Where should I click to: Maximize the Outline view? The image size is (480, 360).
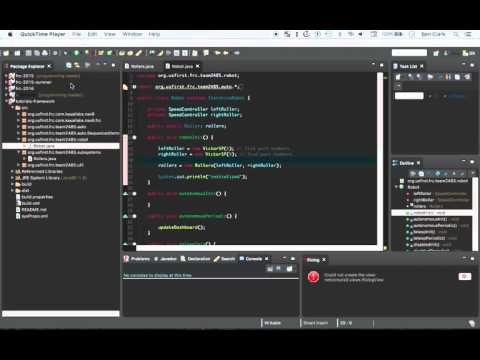pos(472,162)
